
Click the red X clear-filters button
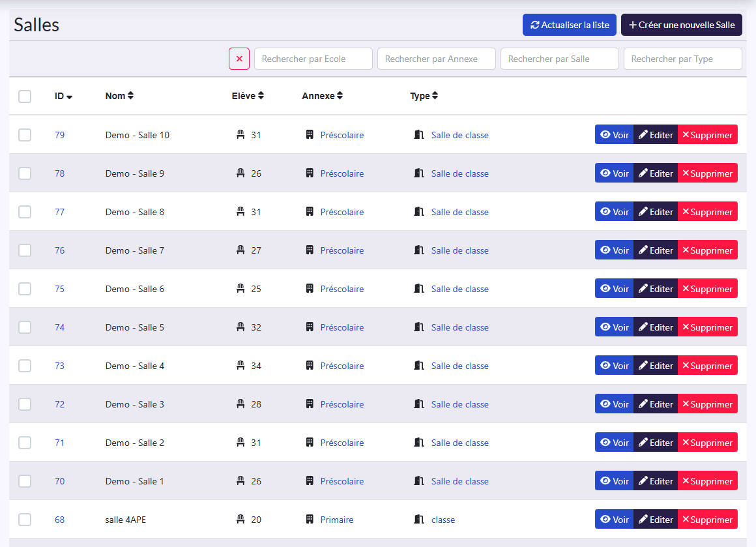click(x=239, y=59)
